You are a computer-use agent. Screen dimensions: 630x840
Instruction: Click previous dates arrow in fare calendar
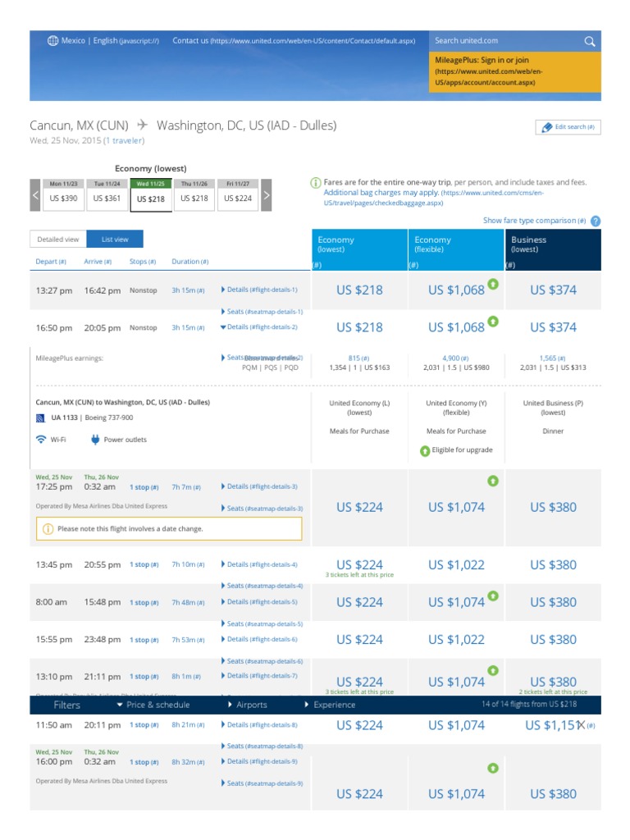(35, 197)
